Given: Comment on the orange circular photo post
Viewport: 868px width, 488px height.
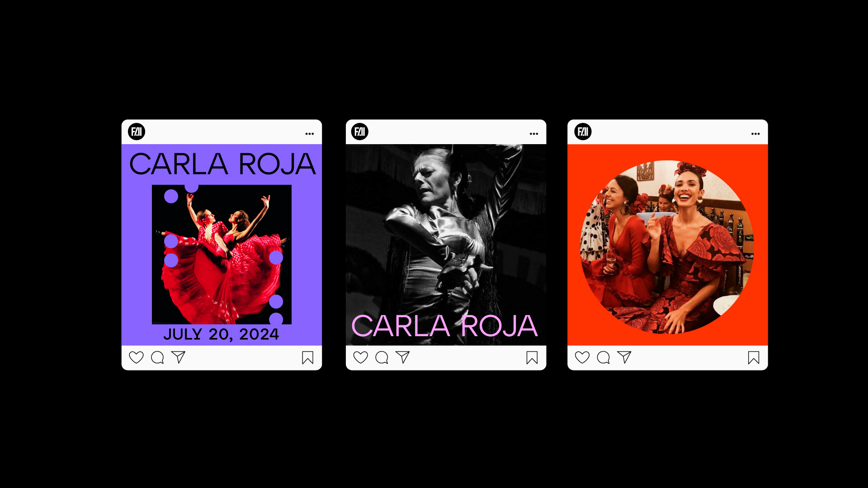Looking at the screenshot, I should coord(604,357).
